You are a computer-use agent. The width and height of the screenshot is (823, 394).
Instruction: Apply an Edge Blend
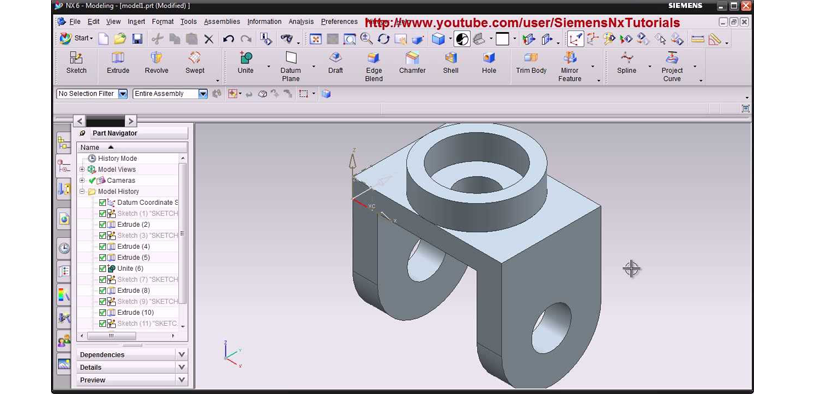tap(374, 67)
